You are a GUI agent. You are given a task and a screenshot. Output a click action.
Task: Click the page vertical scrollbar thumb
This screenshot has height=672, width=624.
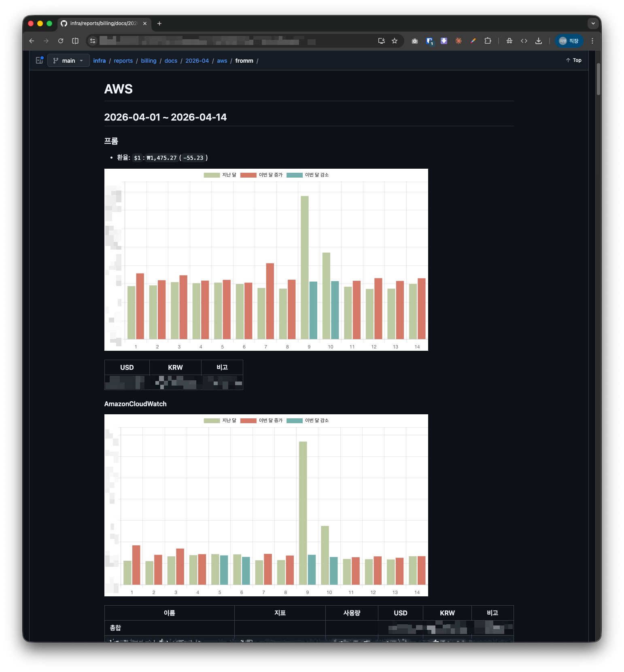pos(598,79)
